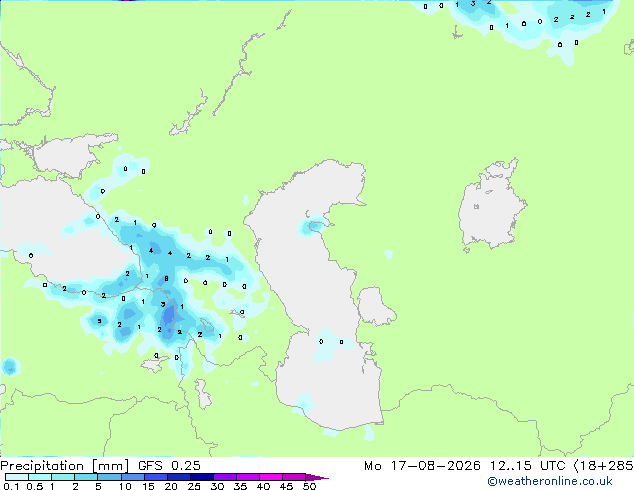Select the 2–5 mm cyan legend swatch
This screenshot has width=634, height=490.
coord(86,477)
